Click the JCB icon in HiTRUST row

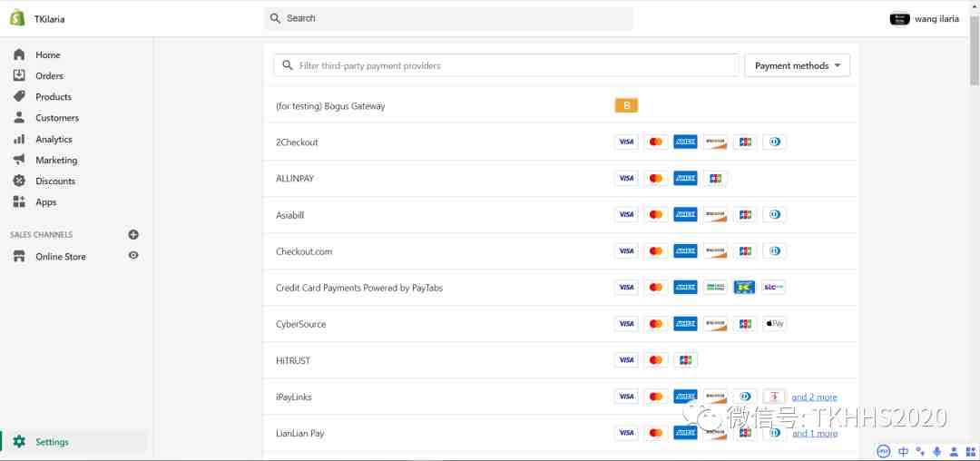686,359
